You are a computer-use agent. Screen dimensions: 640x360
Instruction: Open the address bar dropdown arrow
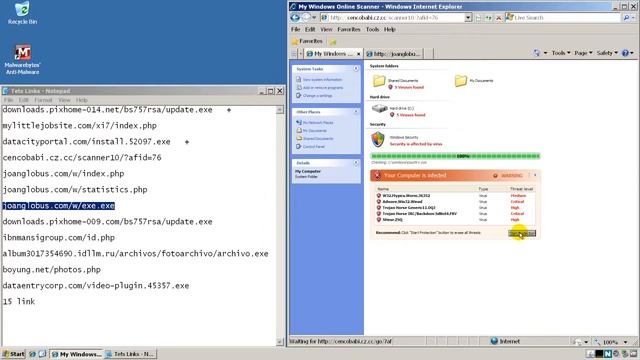[468, 18]
